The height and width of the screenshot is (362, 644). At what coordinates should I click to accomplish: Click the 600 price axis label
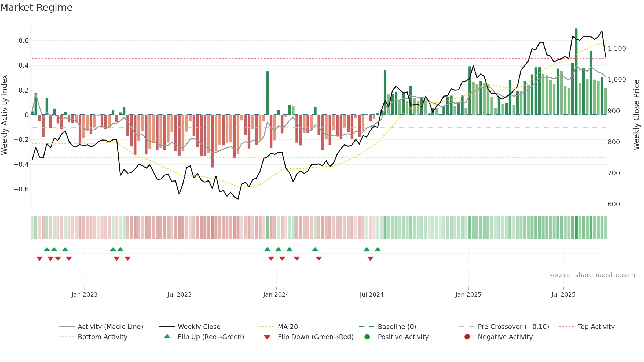tap(614, 204)
